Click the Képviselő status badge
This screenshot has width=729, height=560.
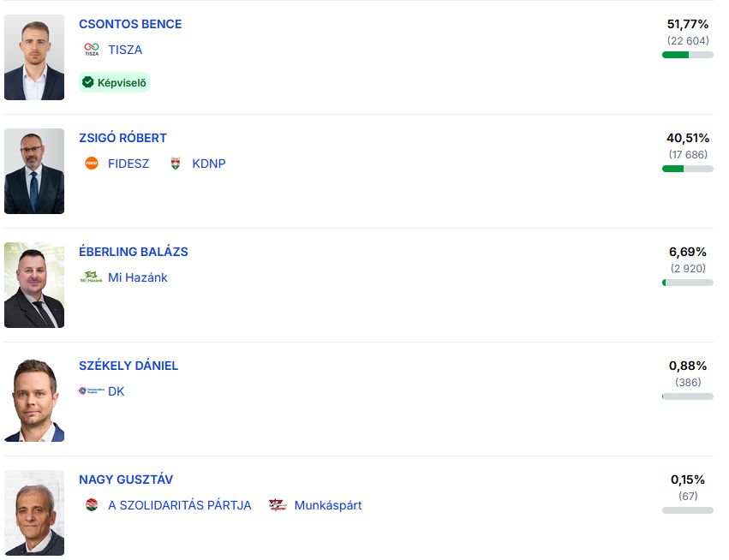pyautogui.click(x=115, y=82)
